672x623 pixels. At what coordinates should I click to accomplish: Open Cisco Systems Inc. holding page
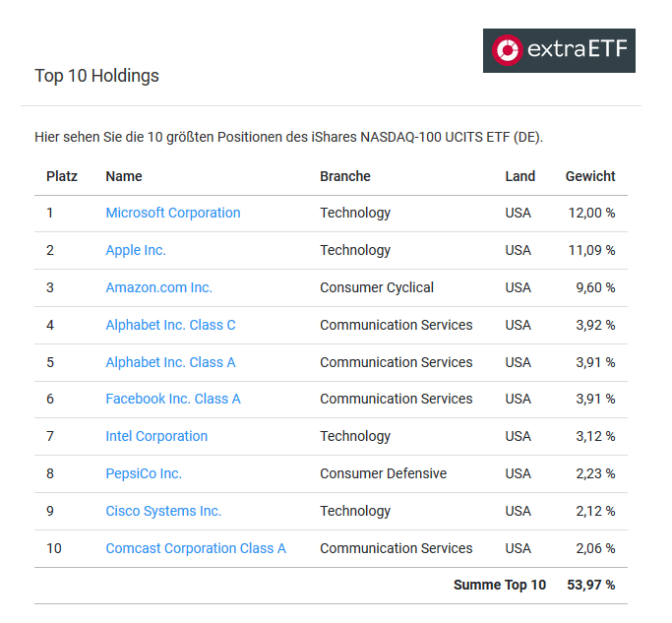(163, 511)
